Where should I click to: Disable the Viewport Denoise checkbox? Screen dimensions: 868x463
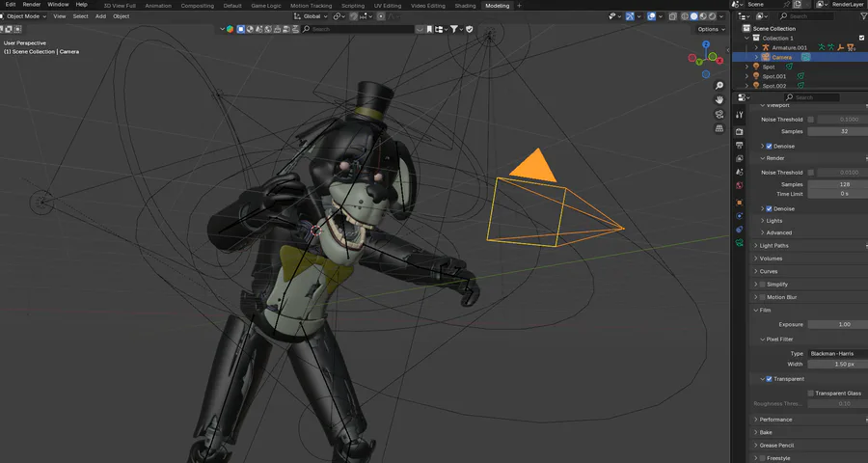(769, 147)
